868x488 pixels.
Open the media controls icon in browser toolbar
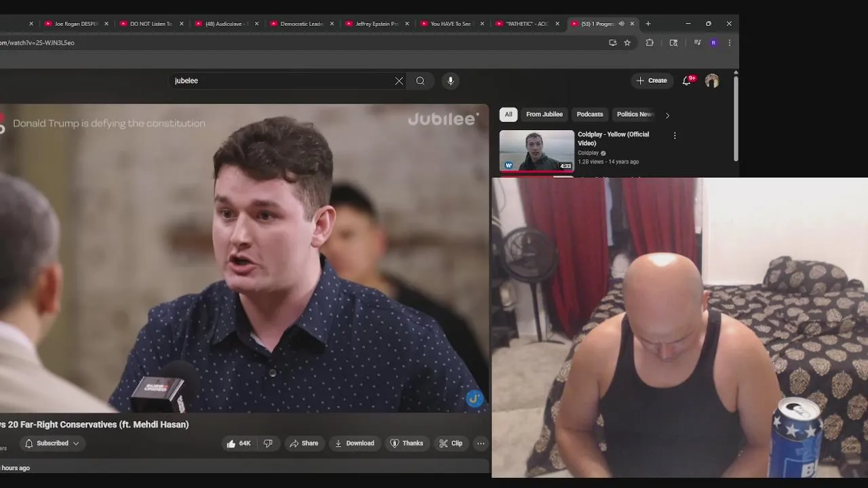(697, 43)
